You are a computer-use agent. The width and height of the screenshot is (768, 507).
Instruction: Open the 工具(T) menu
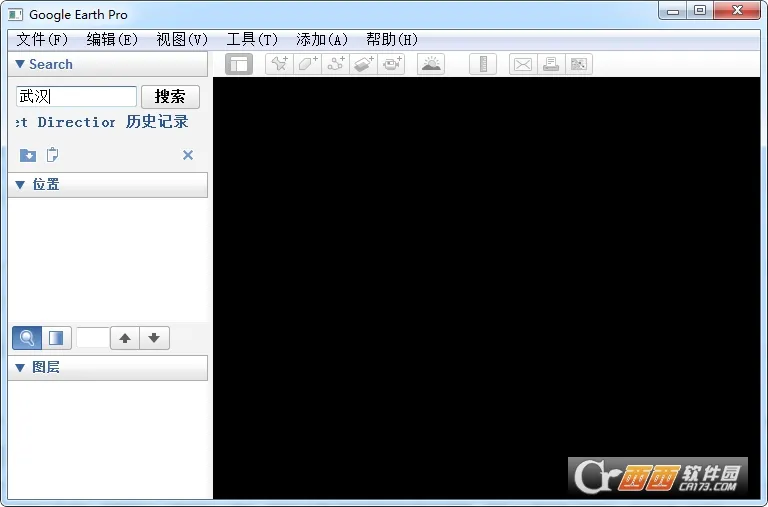[x=252, y=40]
